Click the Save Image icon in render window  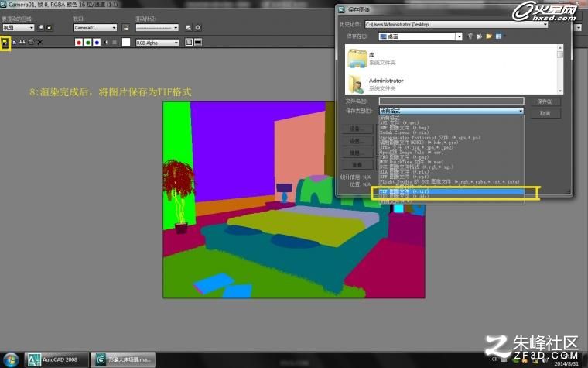5,43
